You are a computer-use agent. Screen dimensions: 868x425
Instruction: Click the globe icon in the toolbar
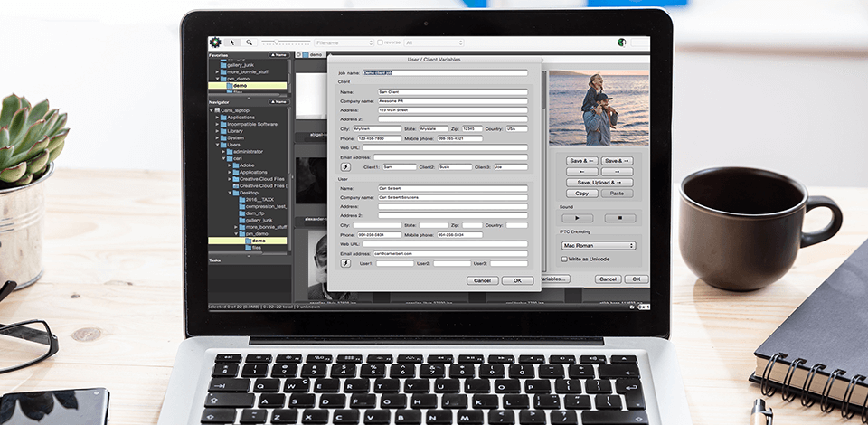pos(622,42)
